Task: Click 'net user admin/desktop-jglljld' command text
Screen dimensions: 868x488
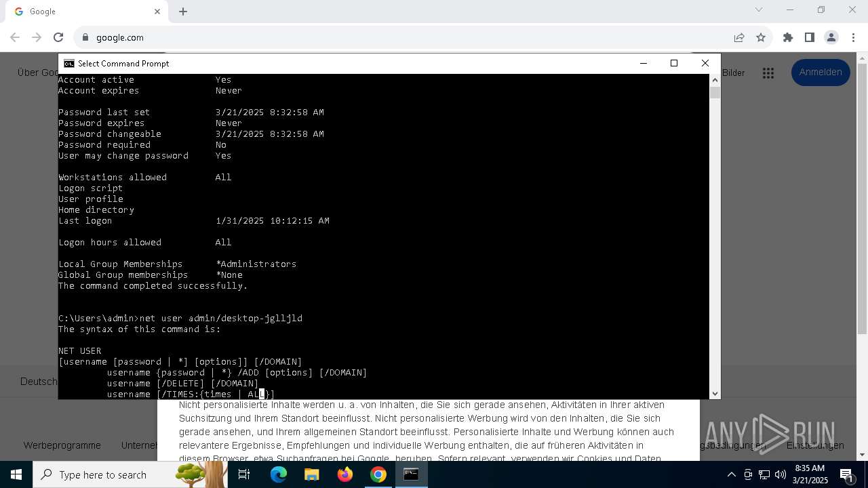Action: click(221, 318)
